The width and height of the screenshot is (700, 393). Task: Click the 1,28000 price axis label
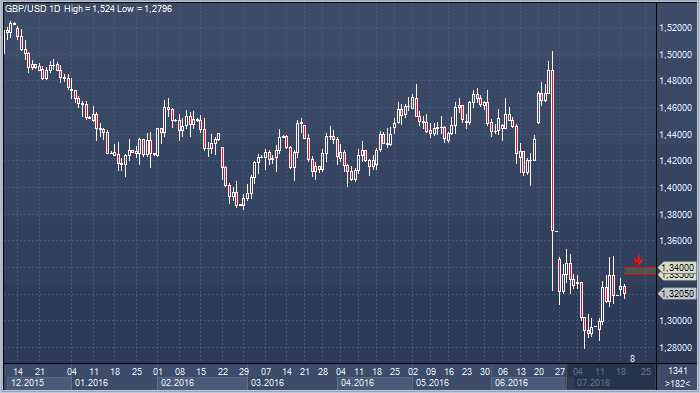coord(675,347)
